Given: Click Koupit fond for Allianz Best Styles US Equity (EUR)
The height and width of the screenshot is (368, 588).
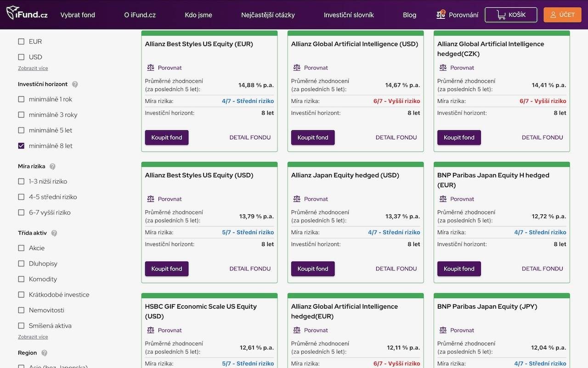Looking at the screenshot, I should (167, 138).
